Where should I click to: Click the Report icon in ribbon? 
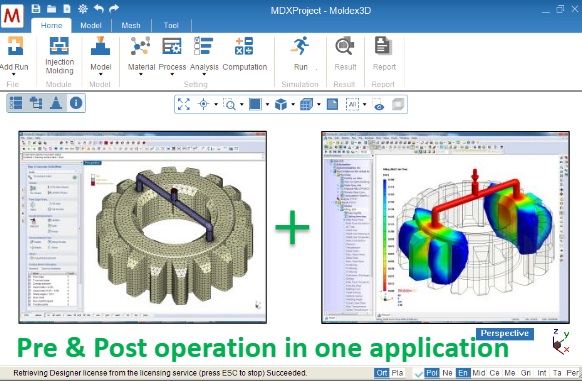384,46
